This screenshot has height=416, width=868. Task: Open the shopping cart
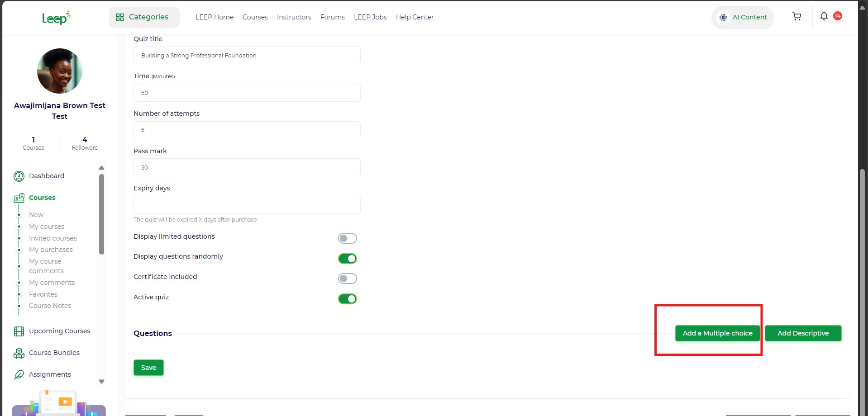pos(796,17)
